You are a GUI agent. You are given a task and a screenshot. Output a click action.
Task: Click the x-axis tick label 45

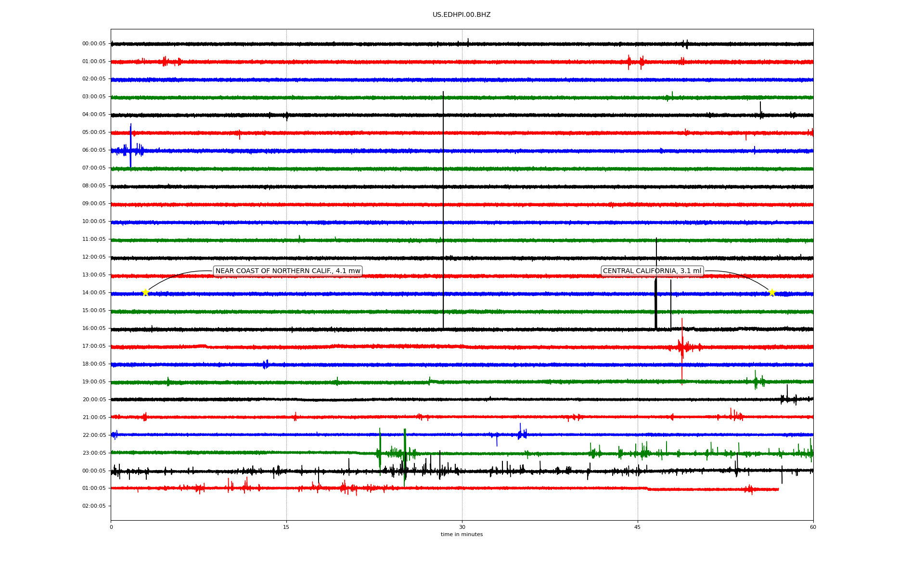[x=638, y=527]
